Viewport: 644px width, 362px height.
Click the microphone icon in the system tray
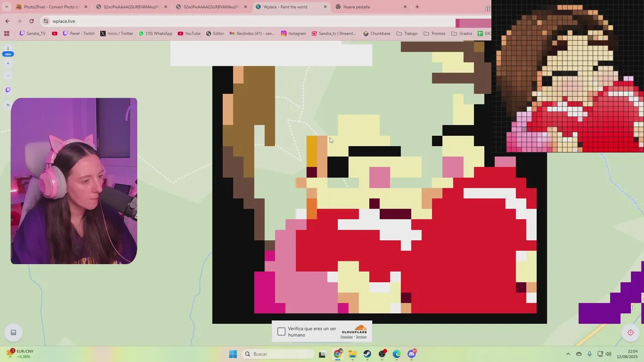click(x=590, y=354)
